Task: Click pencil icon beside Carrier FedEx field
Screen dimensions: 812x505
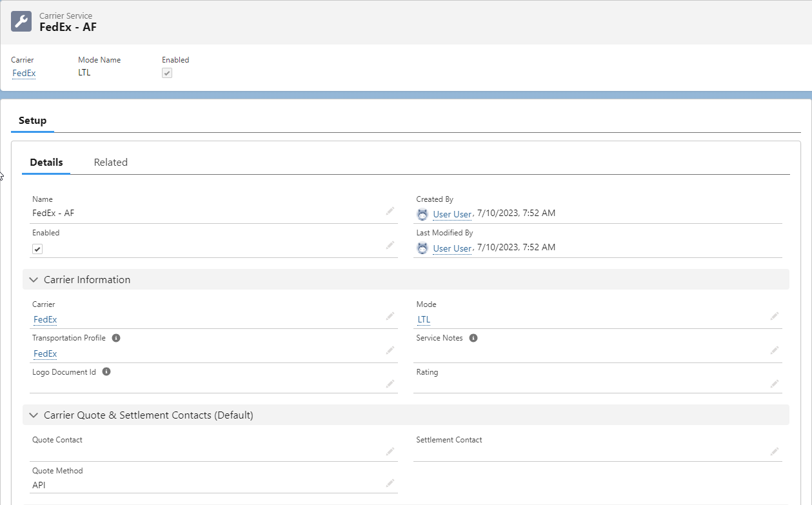Action: pyautogui.click(x=390, y=316)
